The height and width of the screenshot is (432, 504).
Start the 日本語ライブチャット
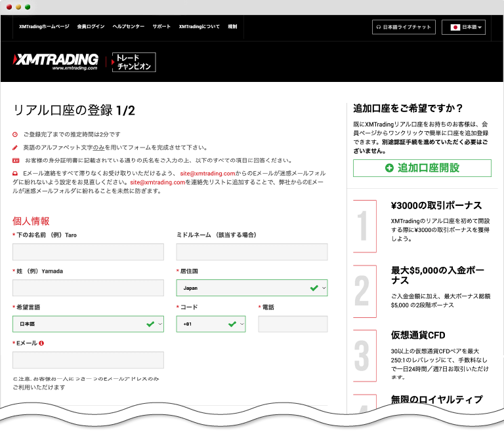click(404, 28)
